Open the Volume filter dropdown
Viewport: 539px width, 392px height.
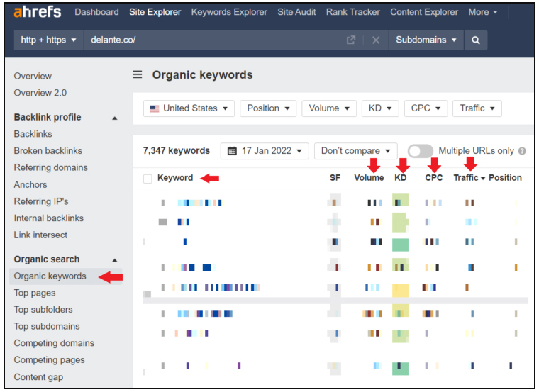point(329,108)
